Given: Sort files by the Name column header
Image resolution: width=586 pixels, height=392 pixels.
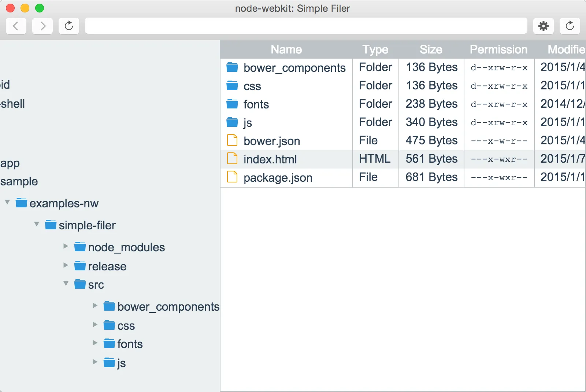Looking at the screenshot, I should tap(286, 49).
